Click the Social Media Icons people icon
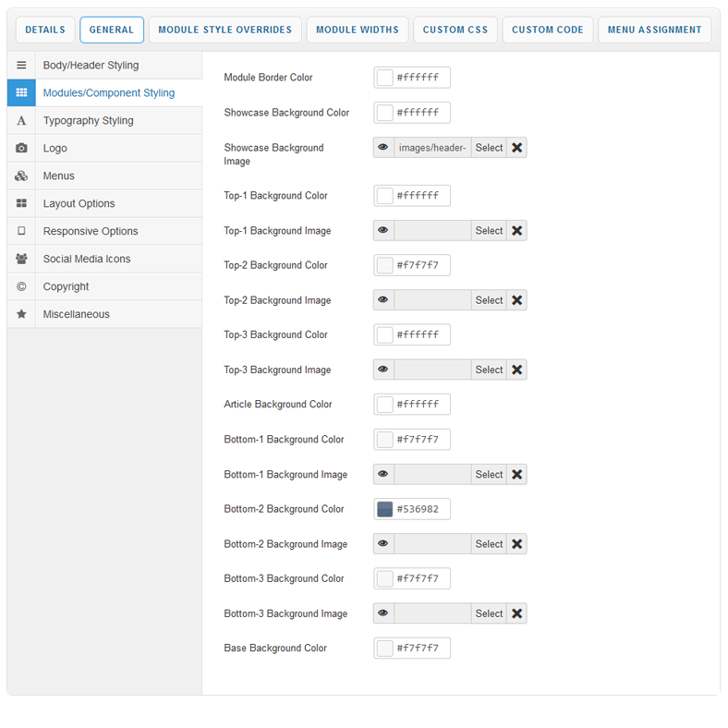The image size is (728, 728). tap(21, 260)
